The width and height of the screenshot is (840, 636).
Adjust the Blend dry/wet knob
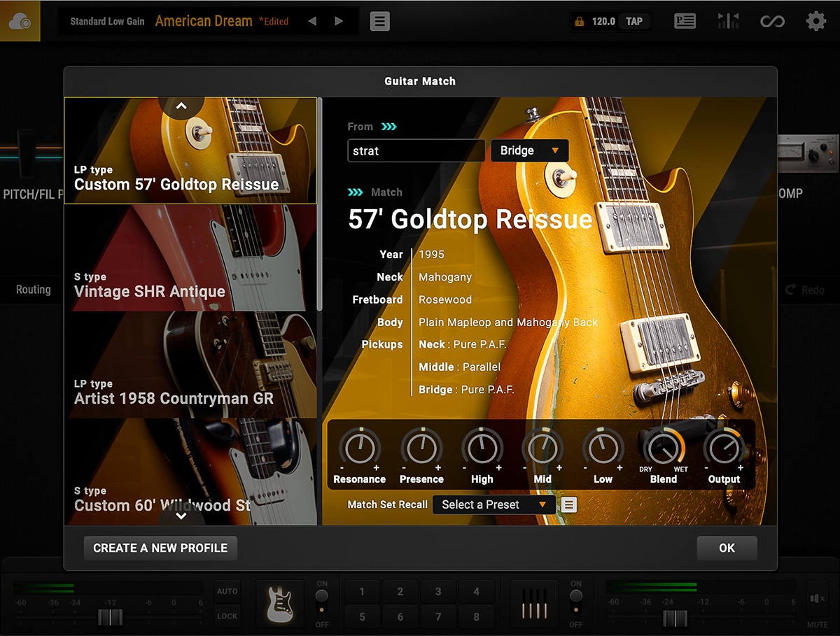point(663,448)
